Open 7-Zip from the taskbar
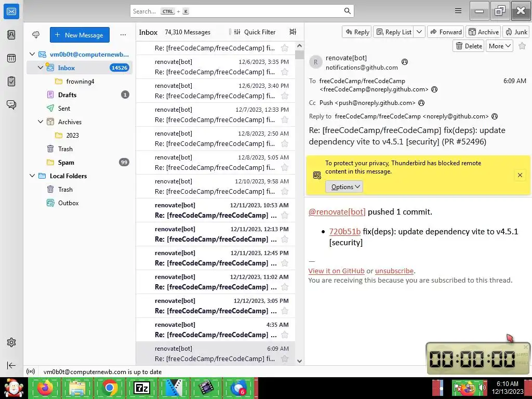The width and height of the screenshot is (532, 399). click(142, 388)
